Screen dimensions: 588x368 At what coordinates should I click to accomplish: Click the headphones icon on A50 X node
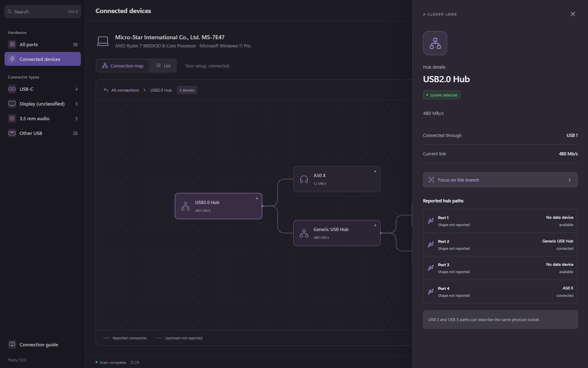304,180
